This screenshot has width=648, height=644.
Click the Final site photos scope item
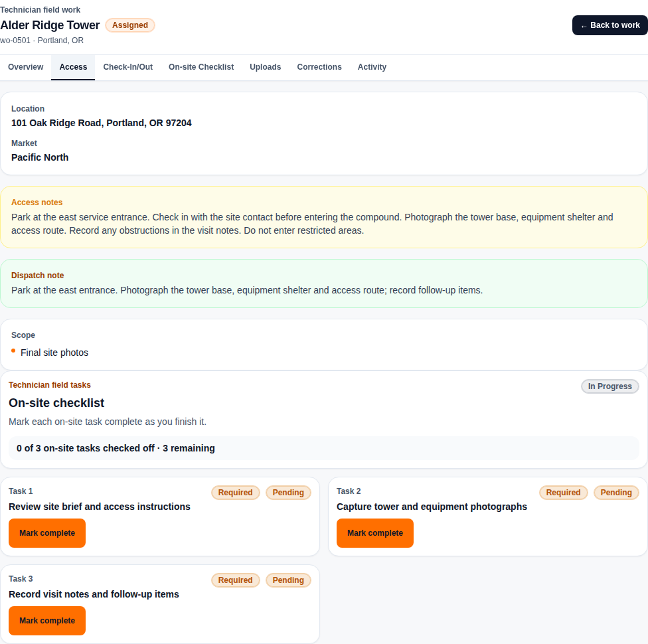click(54, 353)
